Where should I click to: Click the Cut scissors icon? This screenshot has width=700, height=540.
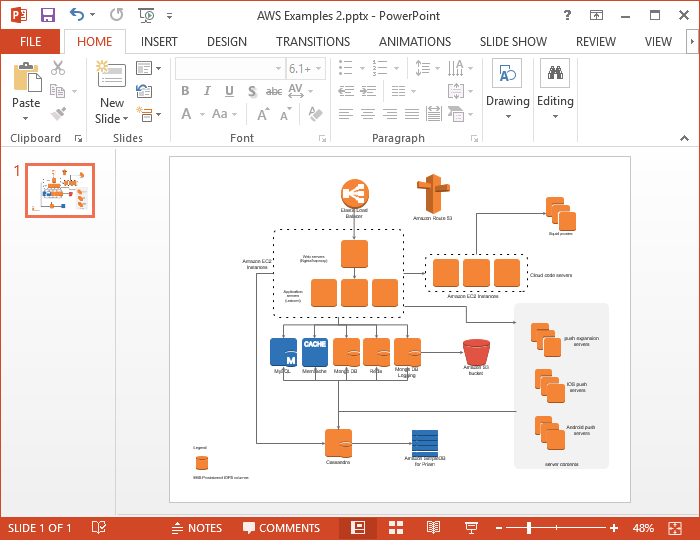click(58, 68)
